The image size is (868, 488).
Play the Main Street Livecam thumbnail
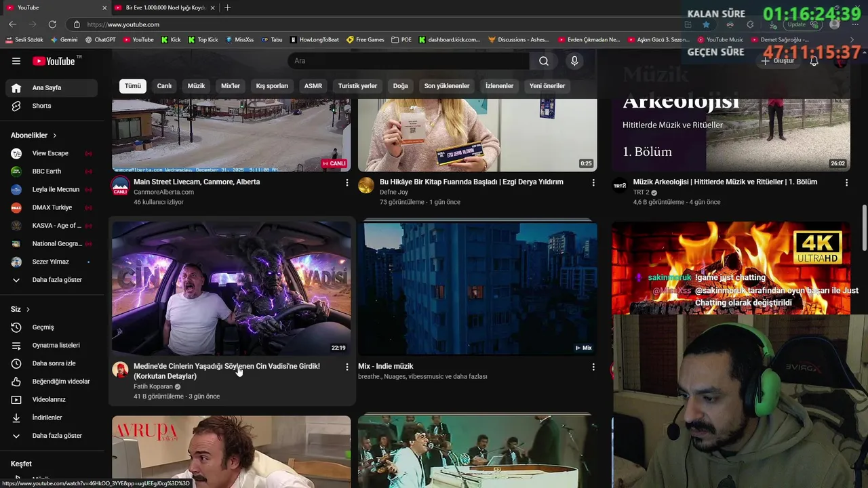pyautogui.click(x=231, y=135)
